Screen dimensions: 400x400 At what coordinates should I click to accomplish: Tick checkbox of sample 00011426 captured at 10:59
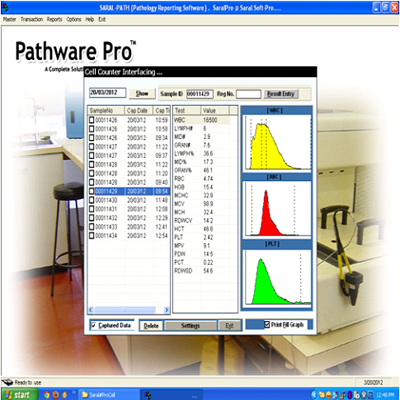92,120
